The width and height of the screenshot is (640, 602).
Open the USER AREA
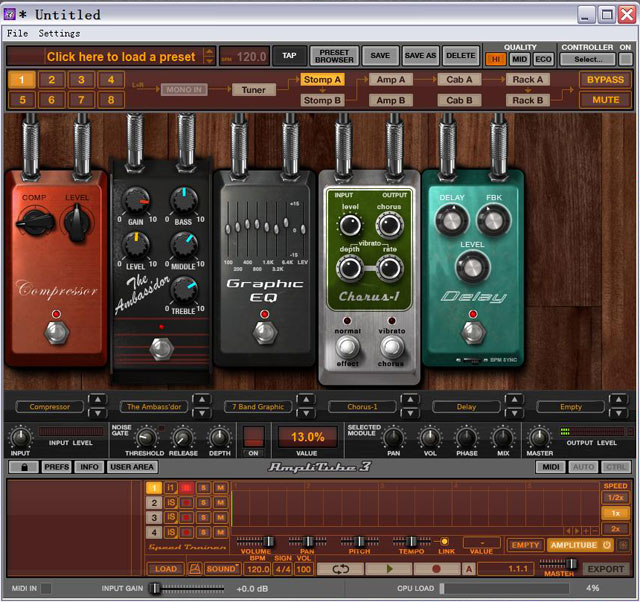click(x=132, y=467)
